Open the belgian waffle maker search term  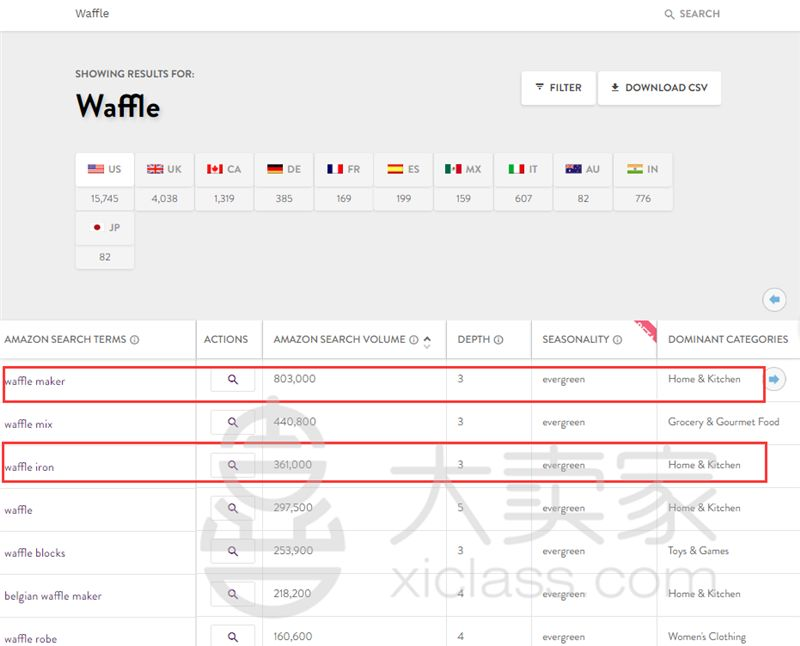[x=53, y=596]
